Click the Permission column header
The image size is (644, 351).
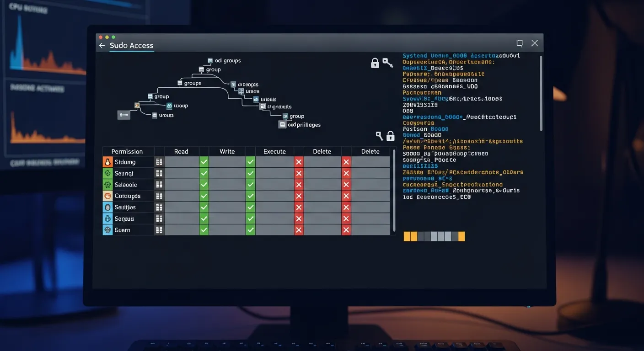pos(128,151)
